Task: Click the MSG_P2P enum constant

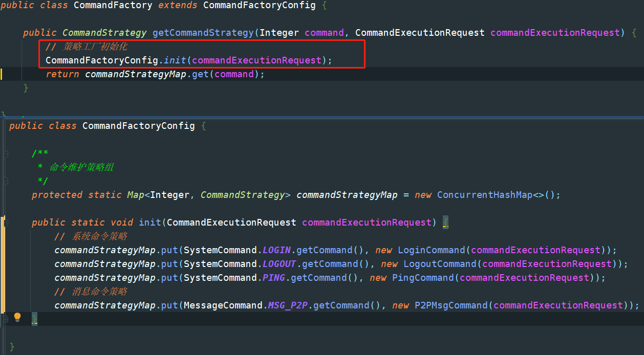Action: (x=288, y=305)
